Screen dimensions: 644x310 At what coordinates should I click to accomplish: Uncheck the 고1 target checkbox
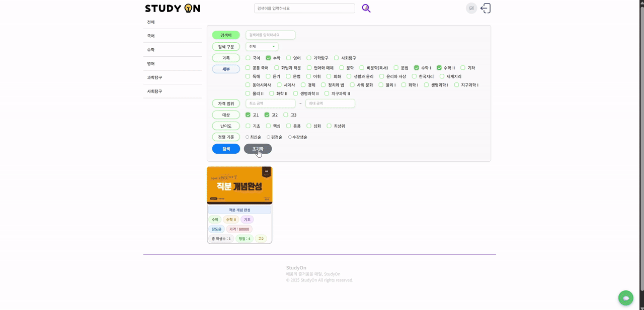pyautogui.click(x=248, y=115)
